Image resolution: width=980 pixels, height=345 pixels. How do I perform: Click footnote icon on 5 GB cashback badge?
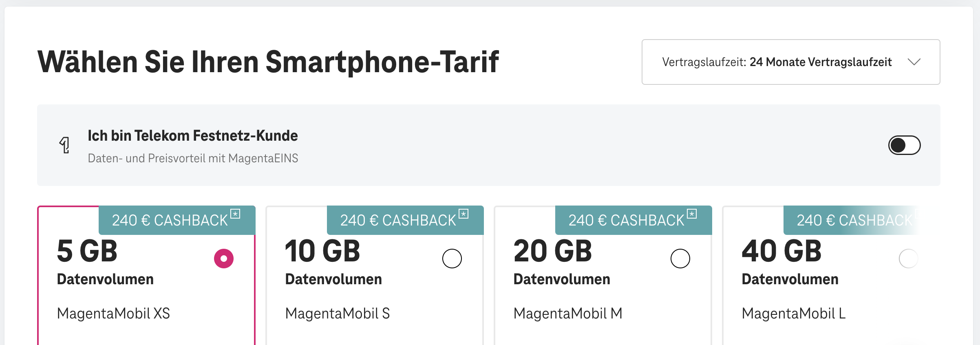[235, 214]
